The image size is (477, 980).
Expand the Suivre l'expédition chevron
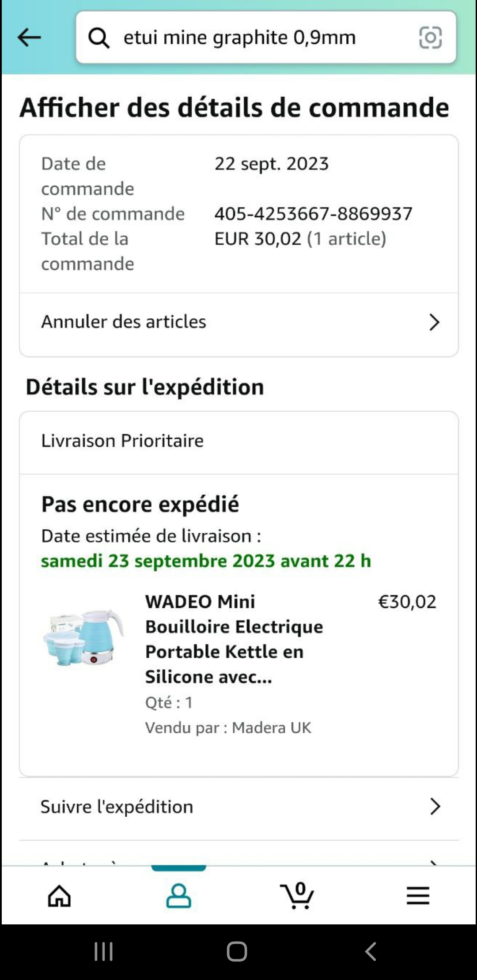pos(435,807)
